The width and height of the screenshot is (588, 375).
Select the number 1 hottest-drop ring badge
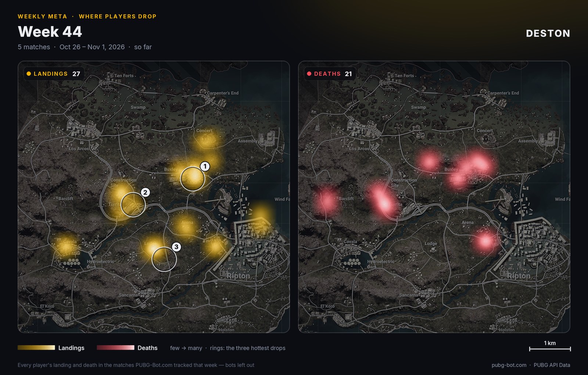click(205, 167)
